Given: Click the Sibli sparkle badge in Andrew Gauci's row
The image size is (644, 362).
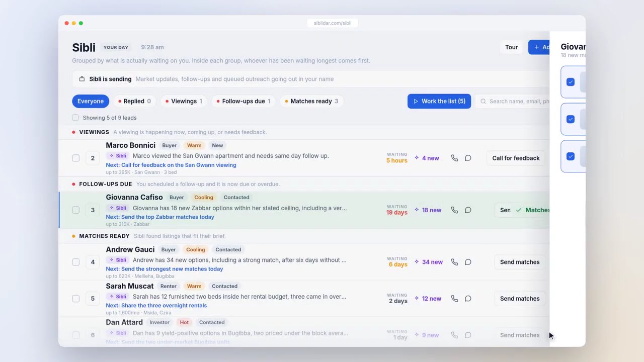Looking at the screenshot, I should pos(118,260).
